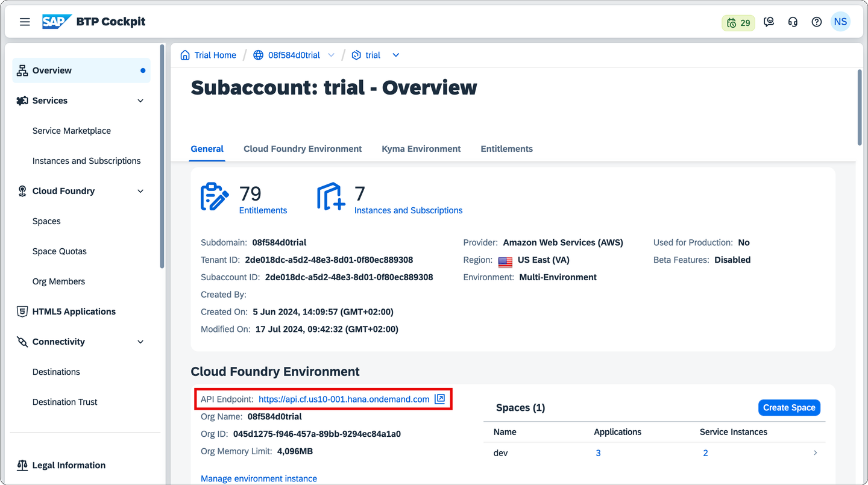
Task: Click the Modified On date 17 Jul 2024
Action: coord(327,329)
